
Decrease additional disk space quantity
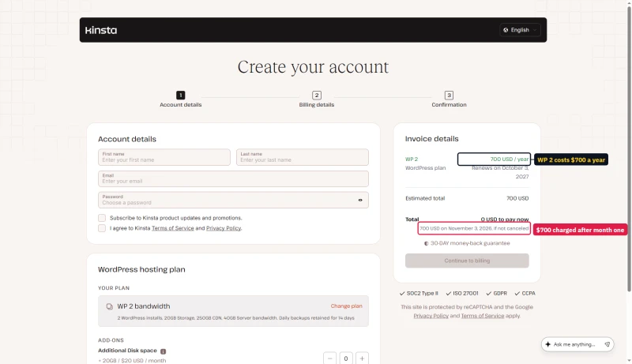[329, 358]
